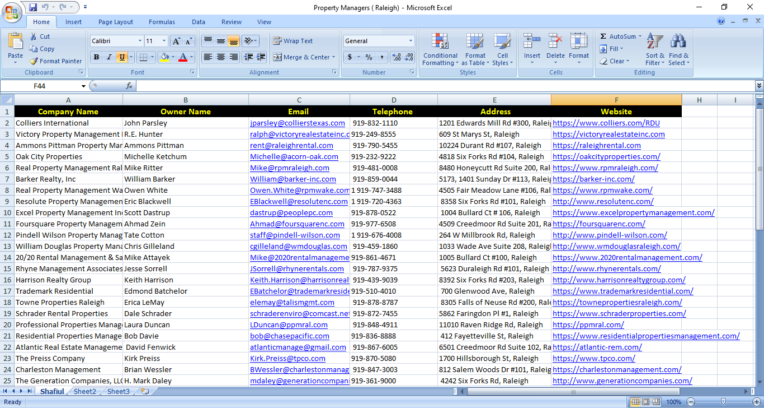Decrease decimal places

[x=409, y=57]
